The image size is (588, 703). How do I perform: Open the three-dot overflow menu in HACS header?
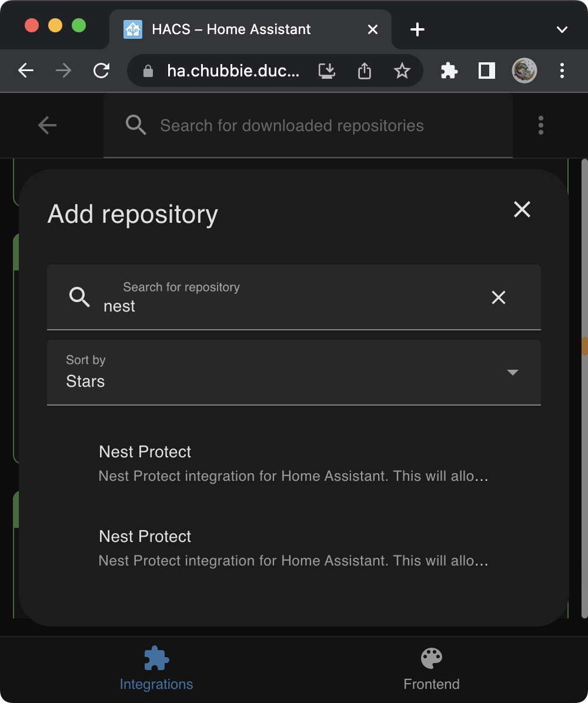click(x=540, y=125)
